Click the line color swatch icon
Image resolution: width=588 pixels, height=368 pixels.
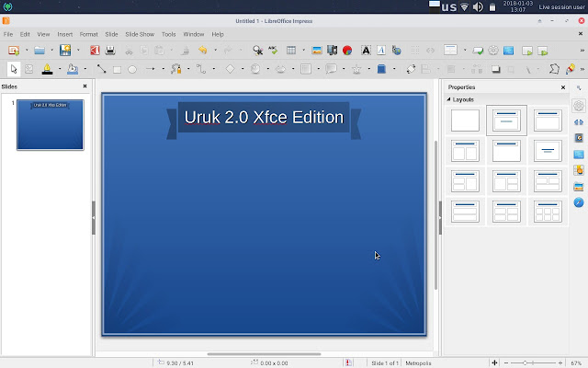click(x=47, y=69)
